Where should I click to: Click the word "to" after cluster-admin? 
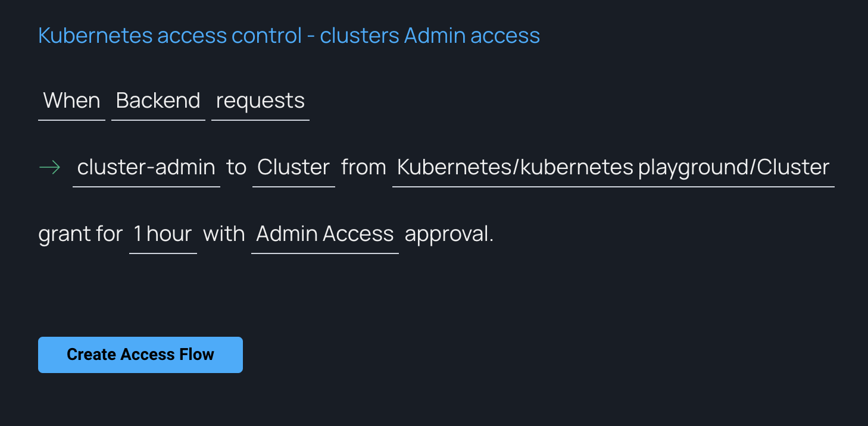pyautogui.click(x=236, y=168)
